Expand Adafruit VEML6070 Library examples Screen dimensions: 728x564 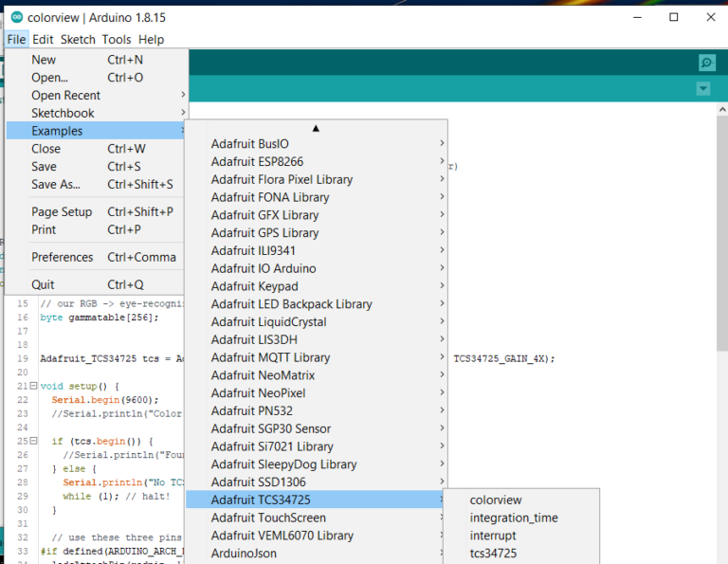[317, 536]
